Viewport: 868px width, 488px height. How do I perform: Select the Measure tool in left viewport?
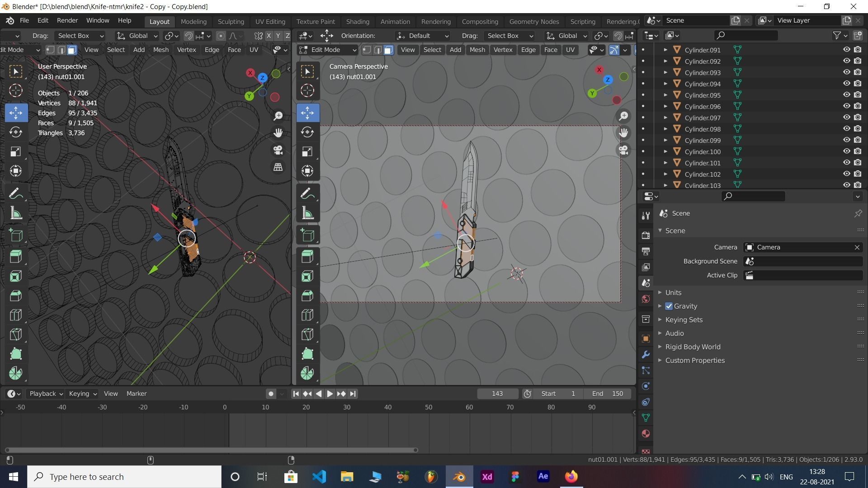16,213
